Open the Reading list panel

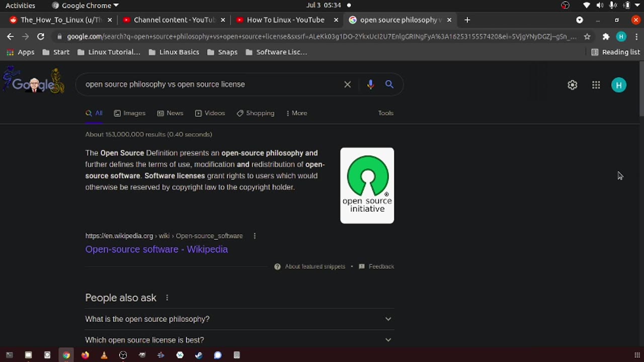[615, 52]
